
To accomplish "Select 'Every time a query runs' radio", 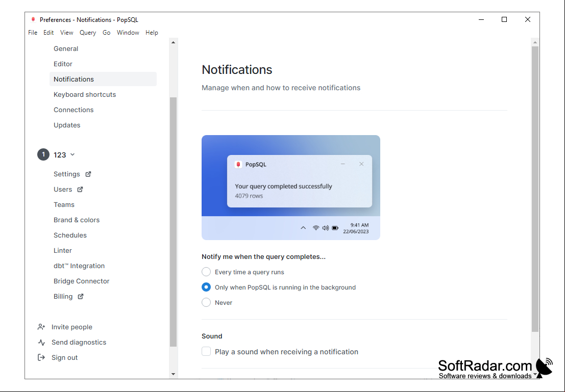I will tap(206, 272).
